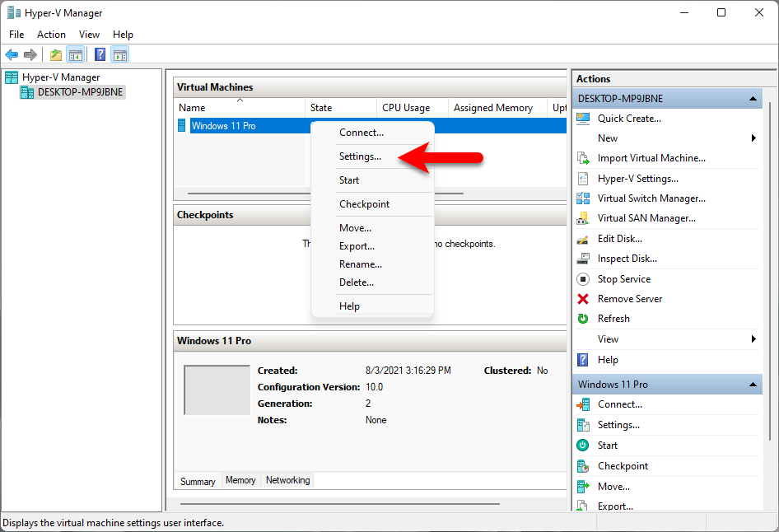Toggle the Show/Hide Action Pane toolbar icon

point(119,54)
